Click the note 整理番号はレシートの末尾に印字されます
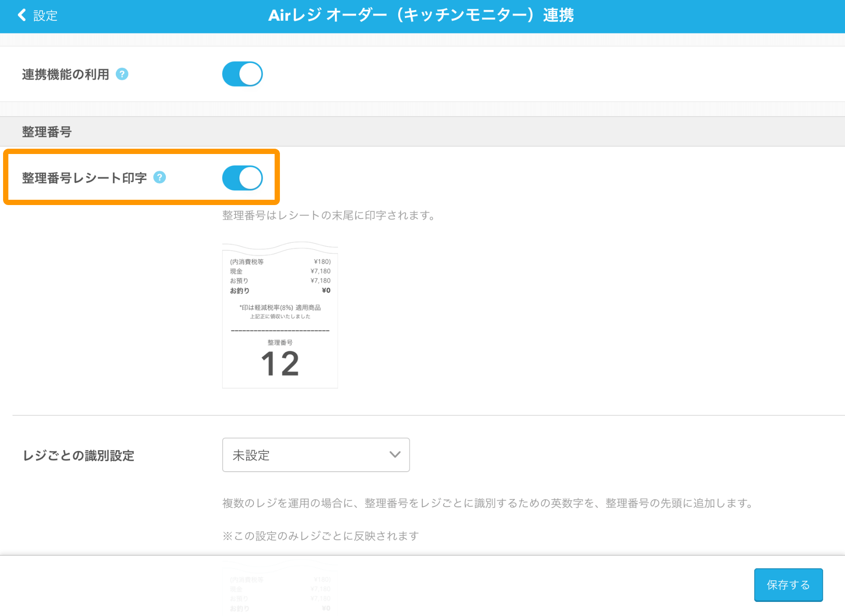This screenshot has height=616, width=845. (x=329, y=215)
